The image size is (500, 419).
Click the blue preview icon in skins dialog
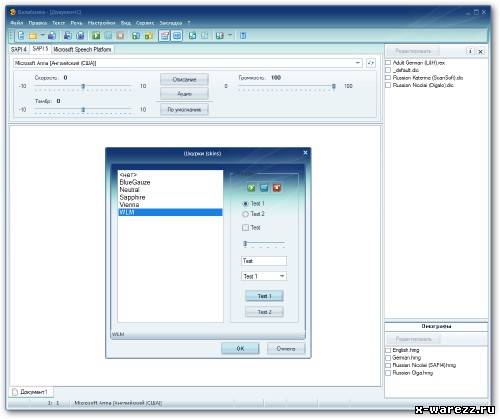(x=264, y=188)
